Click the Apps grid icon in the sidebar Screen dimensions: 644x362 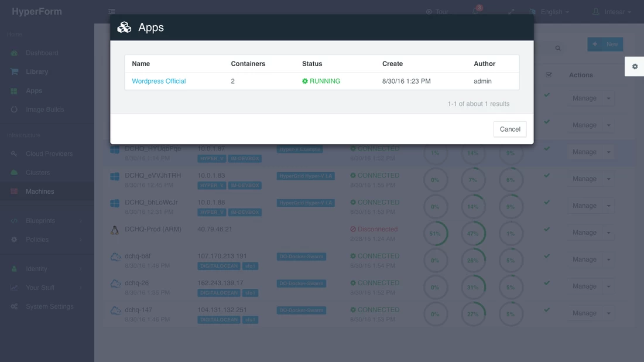(x=14, y=91)
